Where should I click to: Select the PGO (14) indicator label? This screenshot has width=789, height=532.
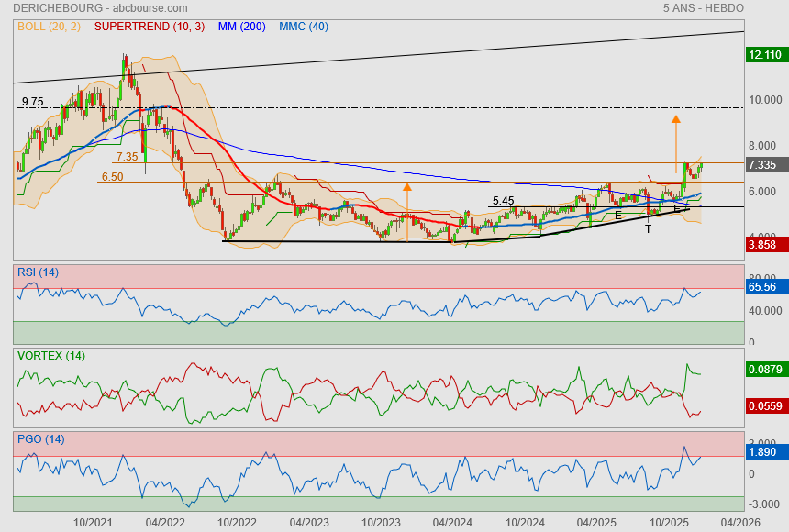[40, 439]
